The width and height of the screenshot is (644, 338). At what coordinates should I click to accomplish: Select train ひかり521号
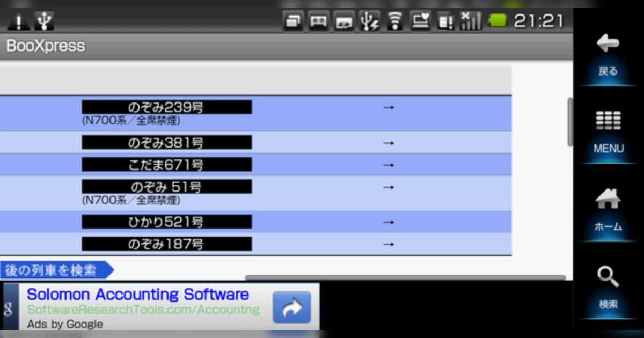click(166, 222)
